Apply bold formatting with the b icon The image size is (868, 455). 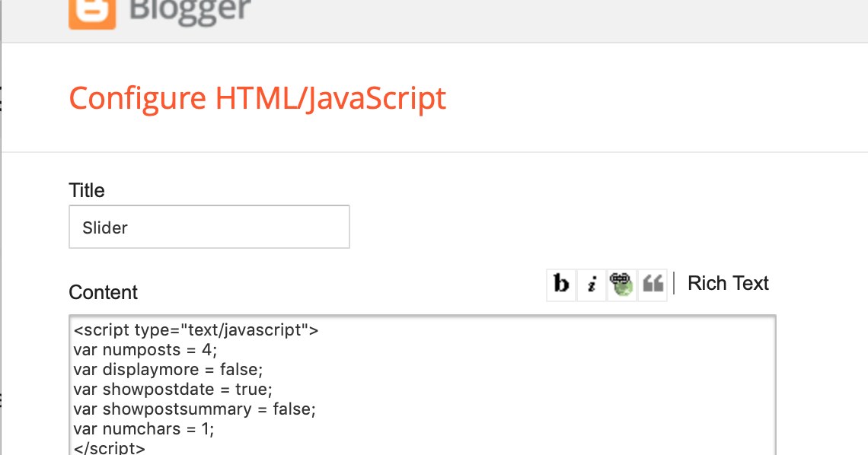[x=561, y=285]
